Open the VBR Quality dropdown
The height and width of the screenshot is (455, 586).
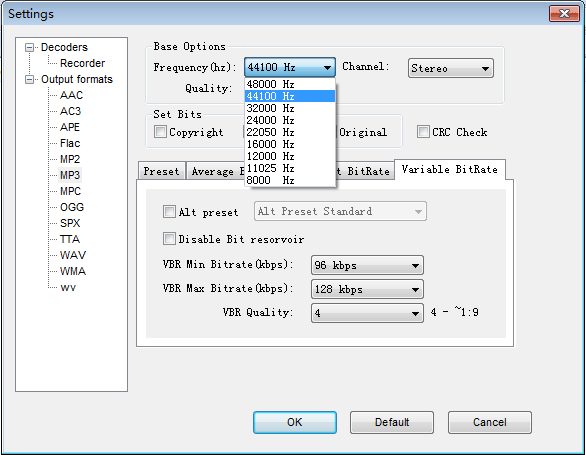(367, 313)
